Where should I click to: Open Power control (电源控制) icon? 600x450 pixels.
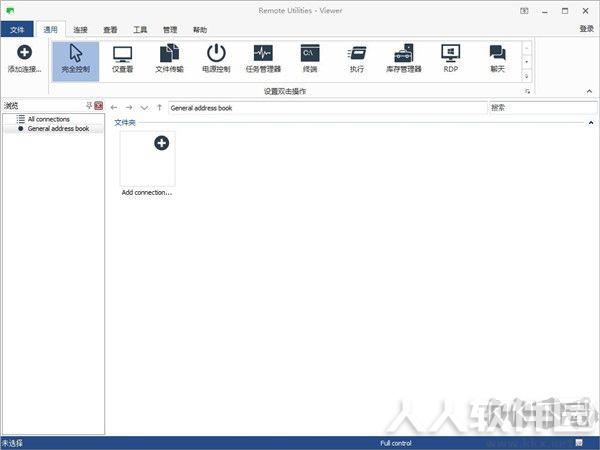(x=216, y=61)
